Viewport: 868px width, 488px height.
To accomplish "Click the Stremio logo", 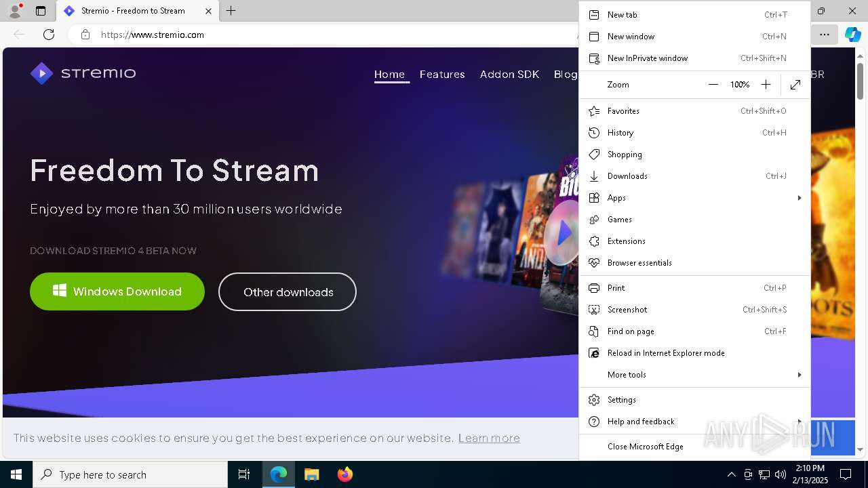I will pyautogui.click(x=83, y=73).
